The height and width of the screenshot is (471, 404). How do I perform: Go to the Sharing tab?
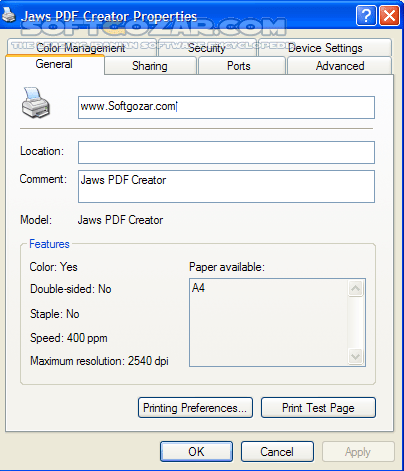pos(150,66)
